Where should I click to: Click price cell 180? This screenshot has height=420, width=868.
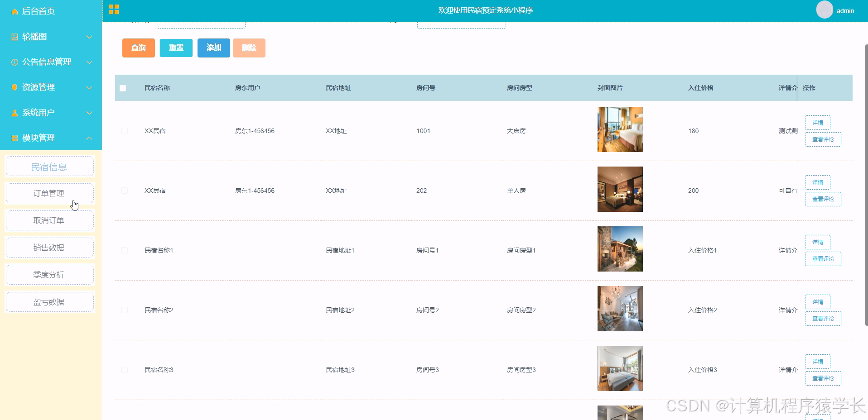694,131
